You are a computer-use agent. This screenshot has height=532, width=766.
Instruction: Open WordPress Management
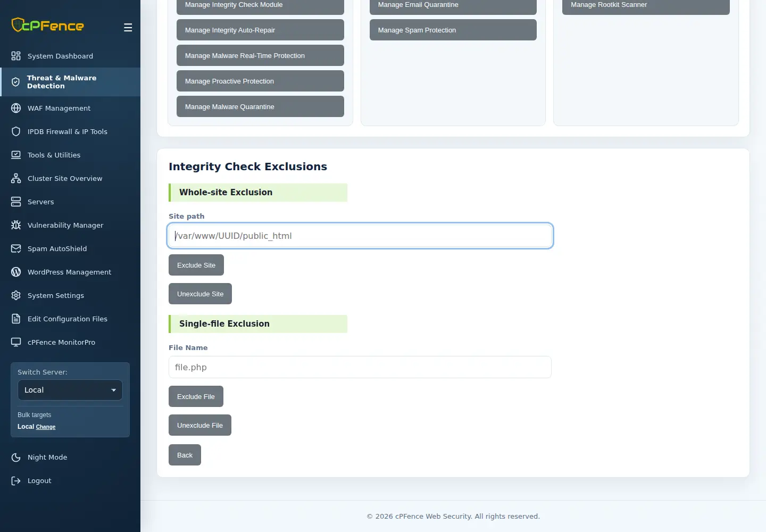70,272
